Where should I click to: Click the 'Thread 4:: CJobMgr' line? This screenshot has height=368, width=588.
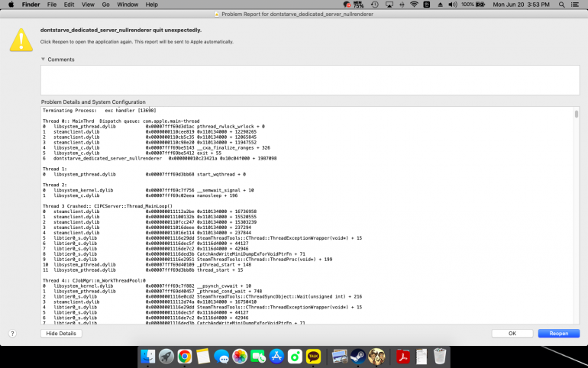tap(94, 280)
